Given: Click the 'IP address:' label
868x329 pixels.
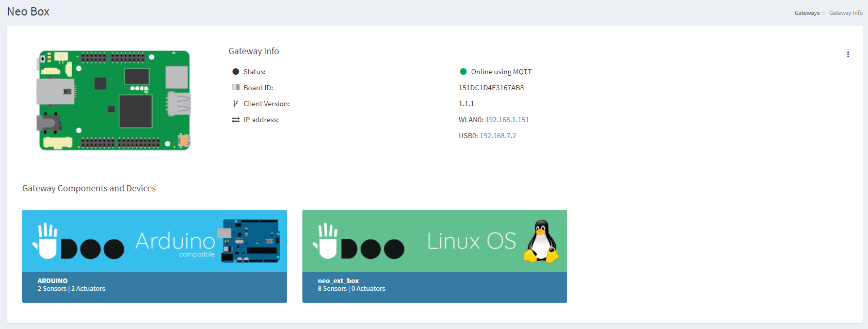Looking at the screenshot, I should pos(261,120).
